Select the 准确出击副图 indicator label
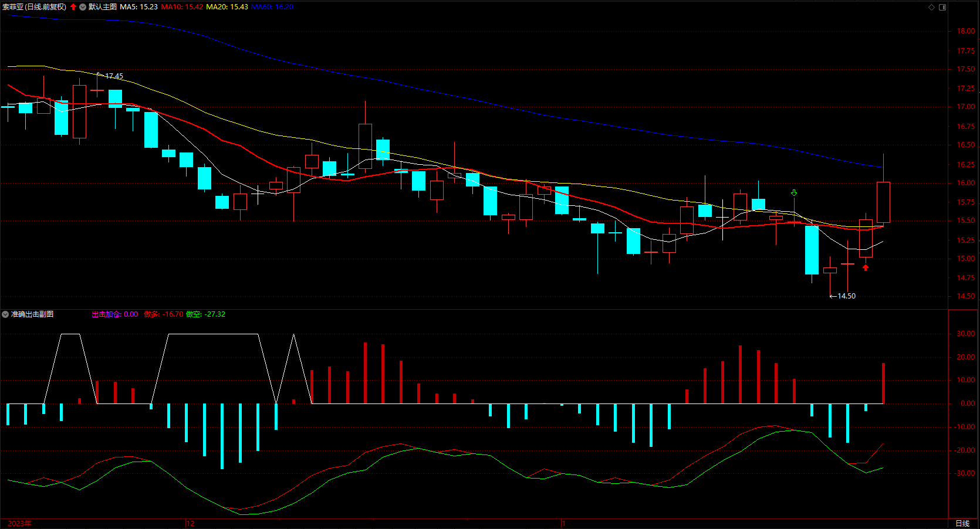 [x=32, y=314]
